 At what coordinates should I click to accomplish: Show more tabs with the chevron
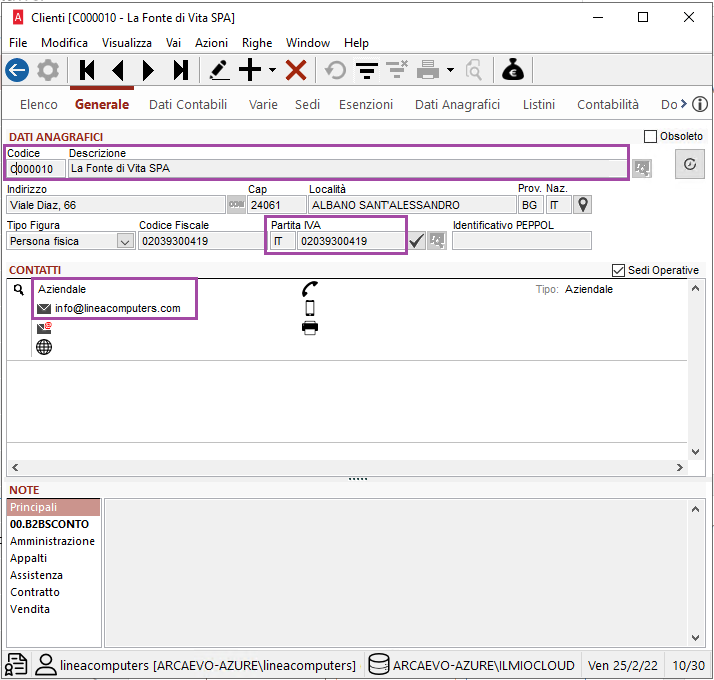click(683, 104)
